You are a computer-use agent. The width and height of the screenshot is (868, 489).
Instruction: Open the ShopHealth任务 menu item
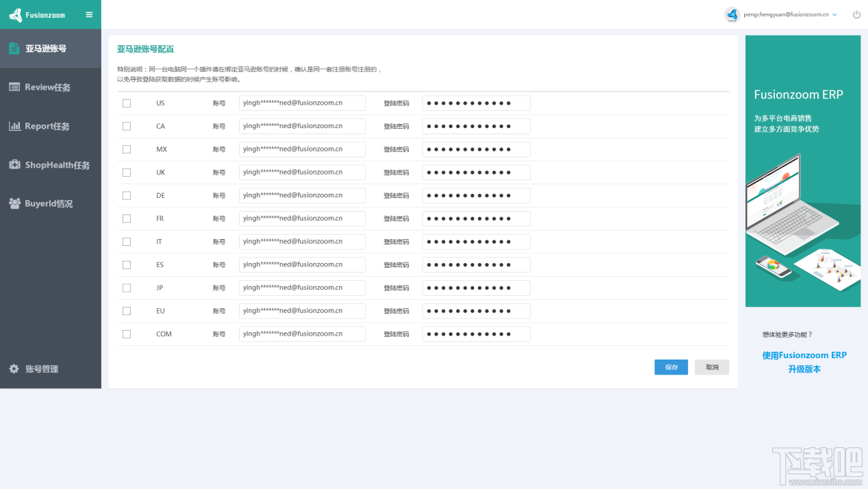(51, 165)
